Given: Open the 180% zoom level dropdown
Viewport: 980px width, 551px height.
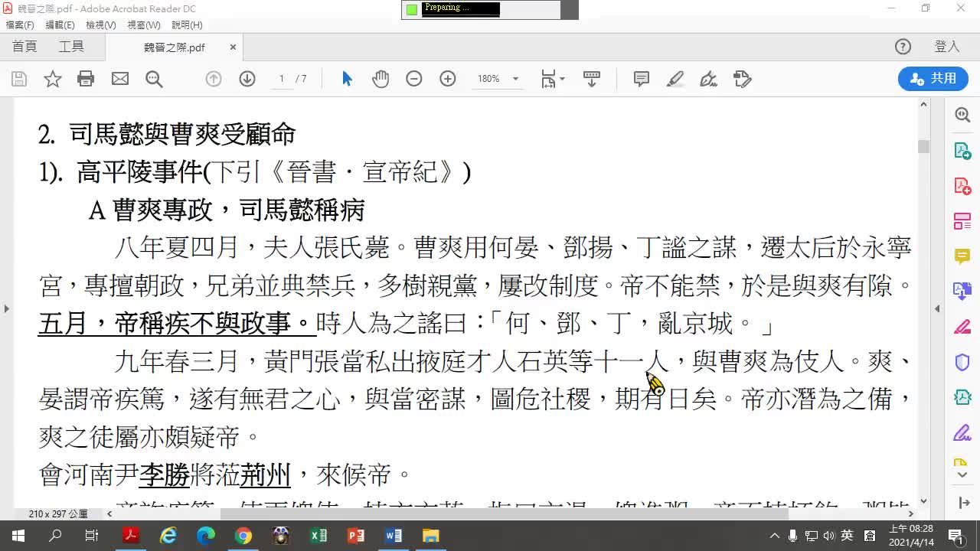Looking at the screenshot, I should tap(515, 79).
